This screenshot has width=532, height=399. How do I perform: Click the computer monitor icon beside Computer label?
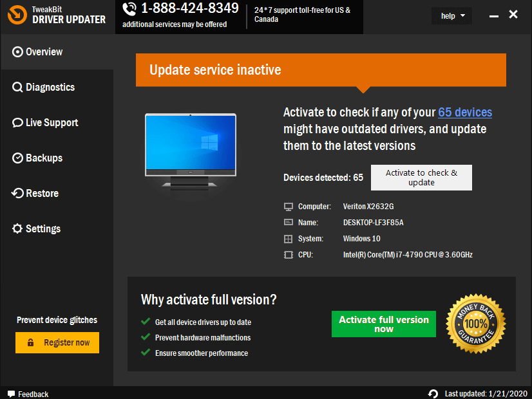point(288,207)
